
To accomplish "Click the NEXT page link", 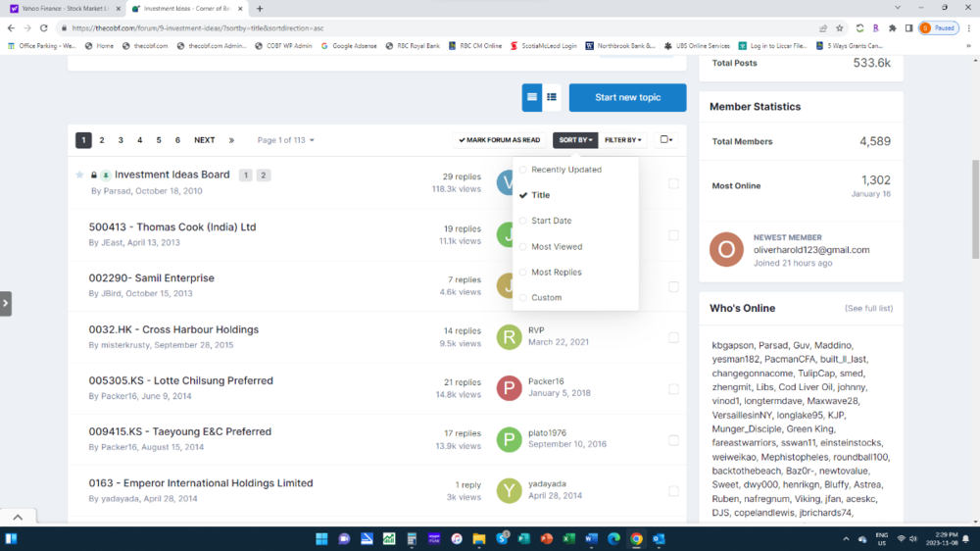I will coord(205,140).
